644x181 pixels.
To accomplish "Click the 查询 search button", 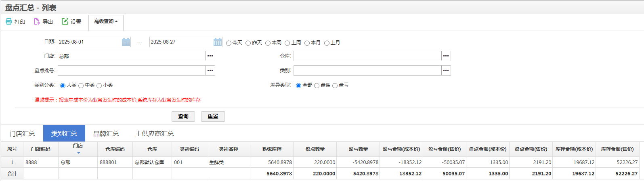I will (x=183, y=117).
